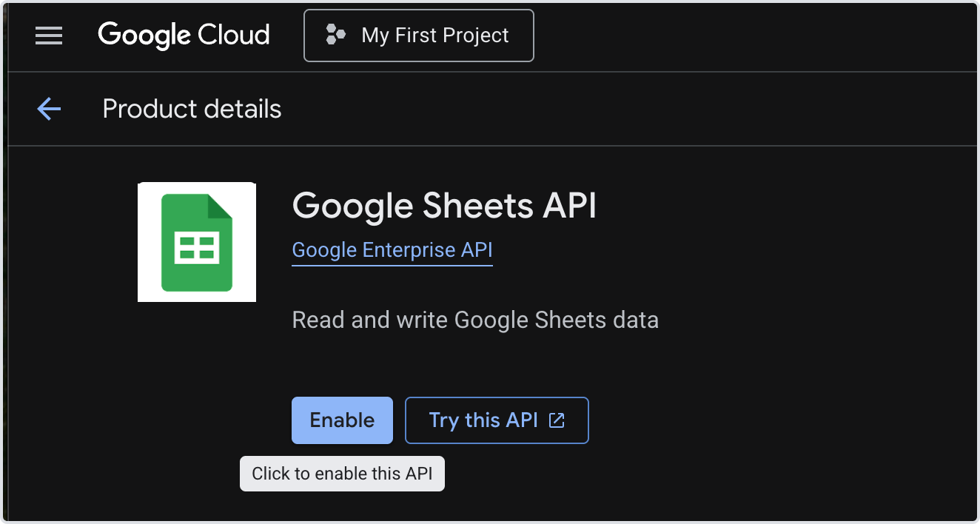980x524 pixels.
Task: Click the Google Cloud logo
Action: (x=184, y=36)
